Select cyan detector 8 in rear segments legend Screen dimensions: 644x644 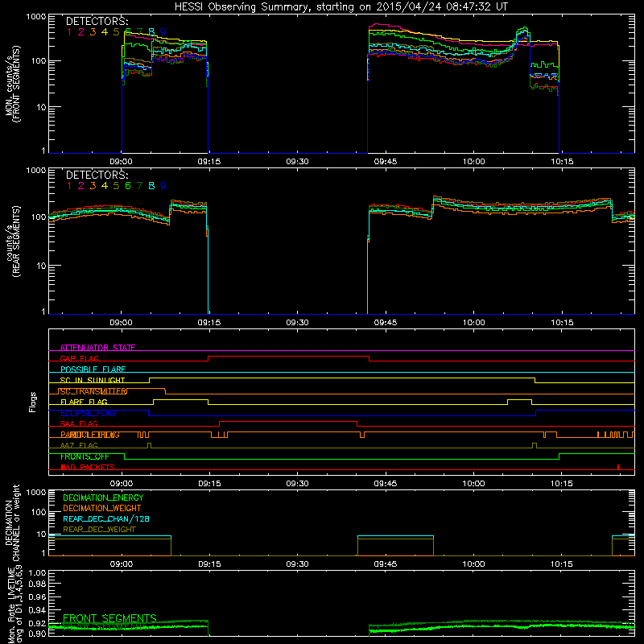151,186
